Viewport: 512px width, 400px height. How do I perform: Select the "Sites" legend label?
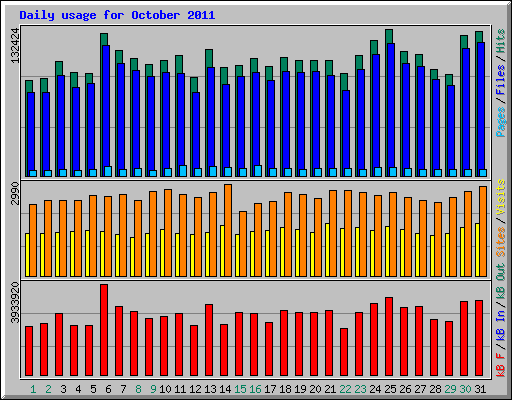[500, 242]
